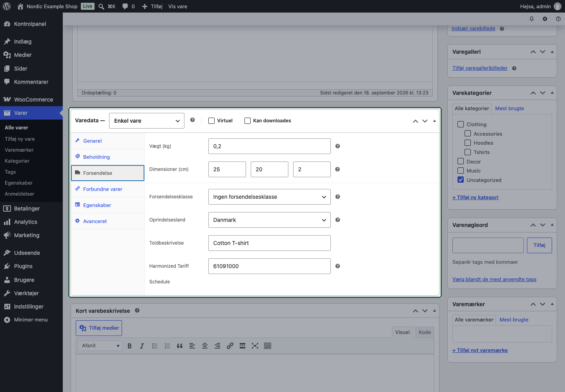Click the Bold formatting icon
This screenshot has width=565, height=392.
(x=129, y=346)
